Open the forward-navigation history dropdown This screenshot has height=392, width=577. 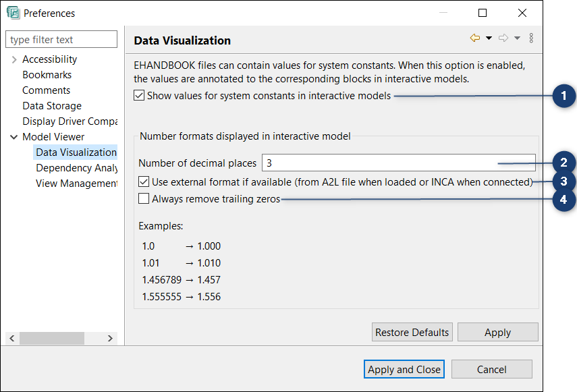click(x=516, y=38)
